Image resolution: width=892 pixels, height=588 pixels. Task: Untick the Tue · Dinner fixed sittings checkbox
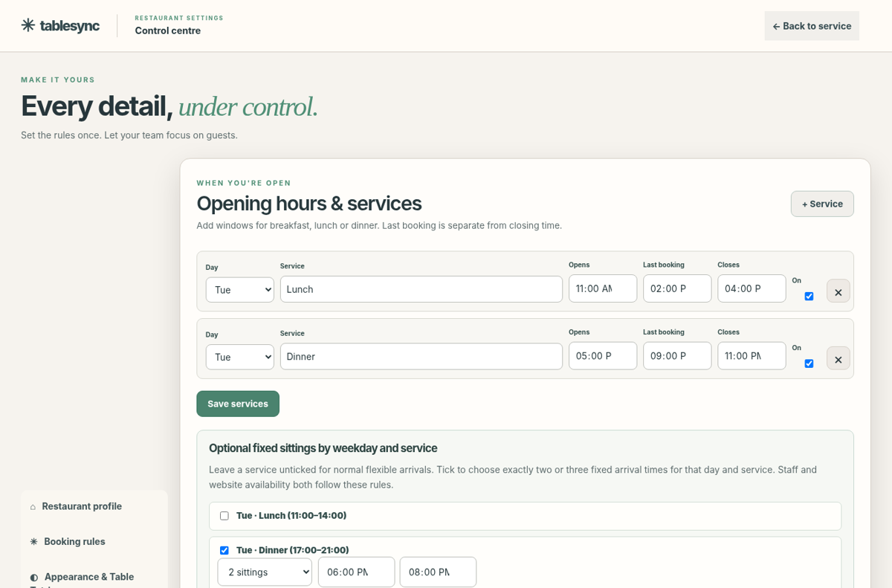224,551
